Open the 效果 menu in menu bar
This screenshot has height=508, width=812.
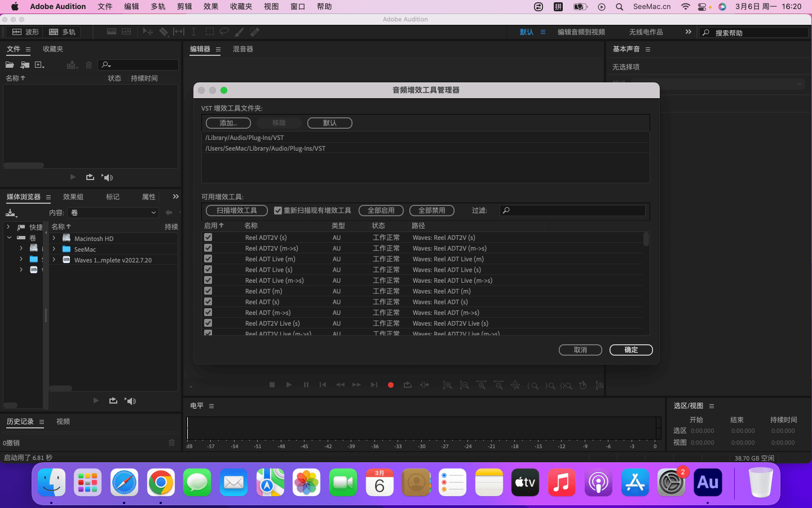[211, 7]
